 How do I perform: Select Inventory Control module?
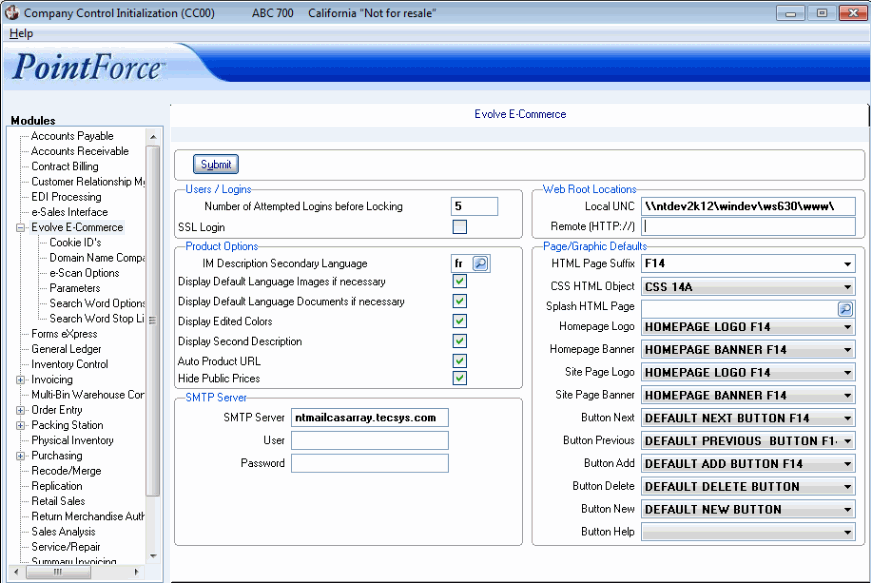tap(69, 364)
